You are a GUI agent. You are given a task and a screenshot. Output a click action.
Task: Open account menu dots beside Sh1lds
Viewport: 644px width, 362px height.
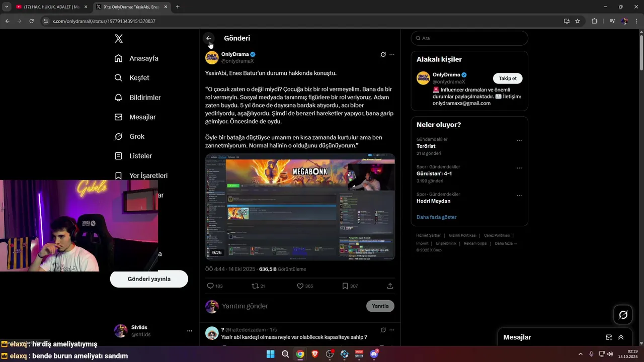coord(190,331)
